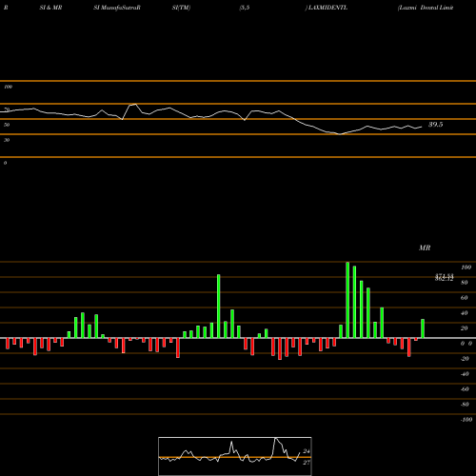Image resolution: width=476 pixels, height=476 pixels.
Task: Click the tallest green MR bar
Action: coord(347,300)
